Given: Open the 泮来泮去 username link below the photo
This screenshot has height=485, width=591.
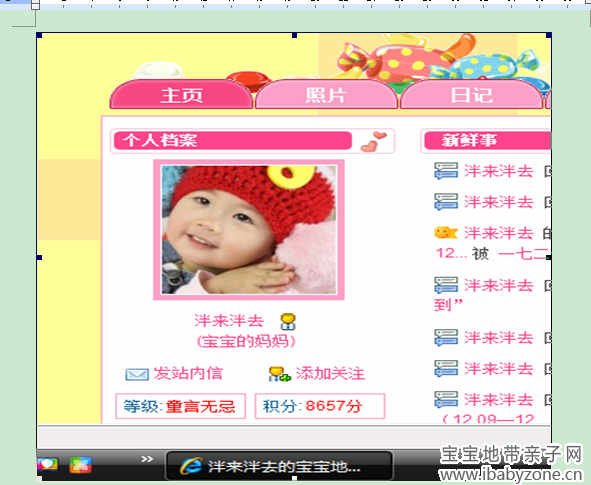Looking at the screenshot, I should coord(229,321).
